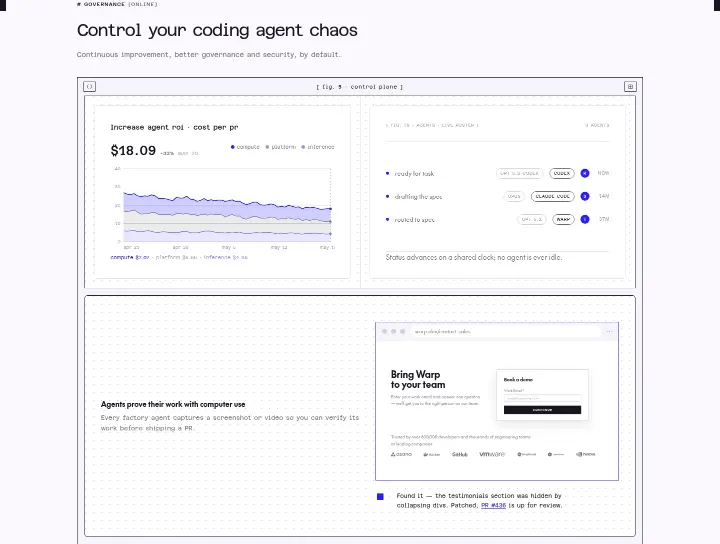
Task: Click the compute endpoint dot on the chart
Action: pyautogui.click(x=331, y=209)
